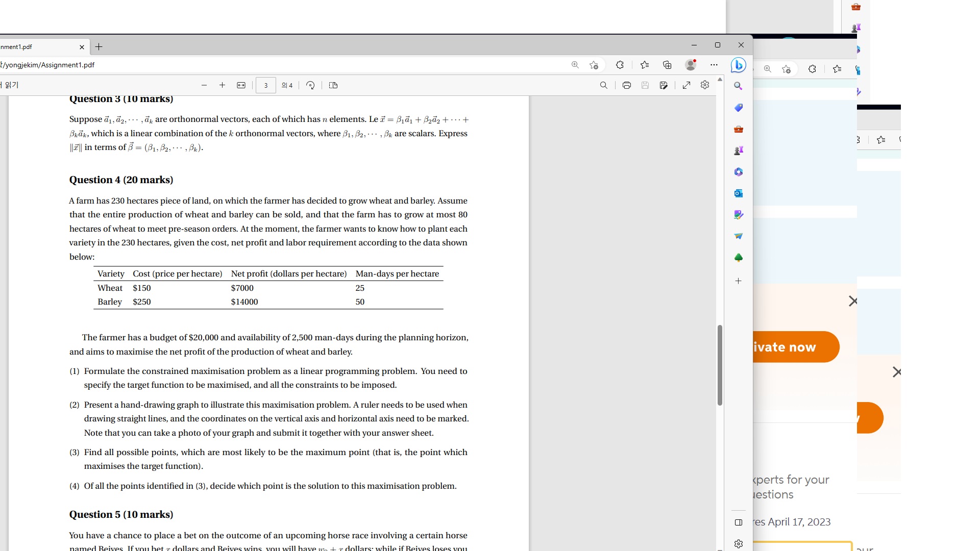Image resolution: width=980 pixels, height=551 pixels.
Task: Toggle the sidebar visibility at the bottom
Action: (x=738, y=522)
